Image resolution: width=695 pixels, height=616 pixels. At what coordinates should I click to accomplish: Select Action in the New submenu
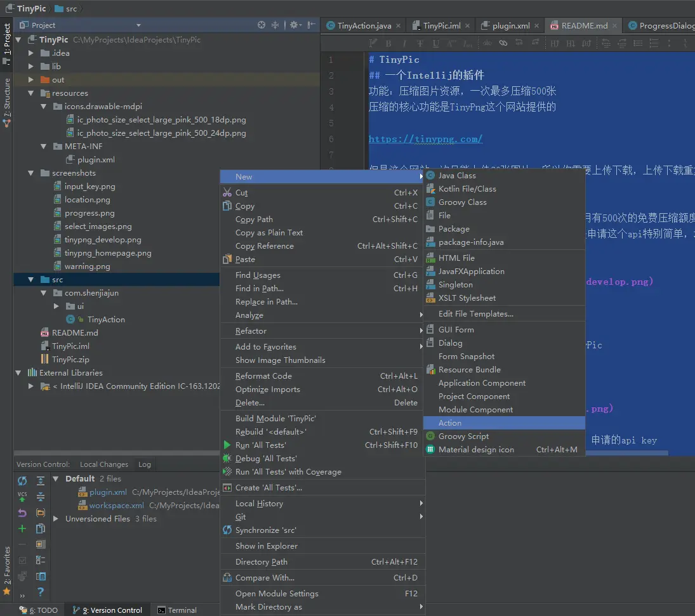coord(504,423)
